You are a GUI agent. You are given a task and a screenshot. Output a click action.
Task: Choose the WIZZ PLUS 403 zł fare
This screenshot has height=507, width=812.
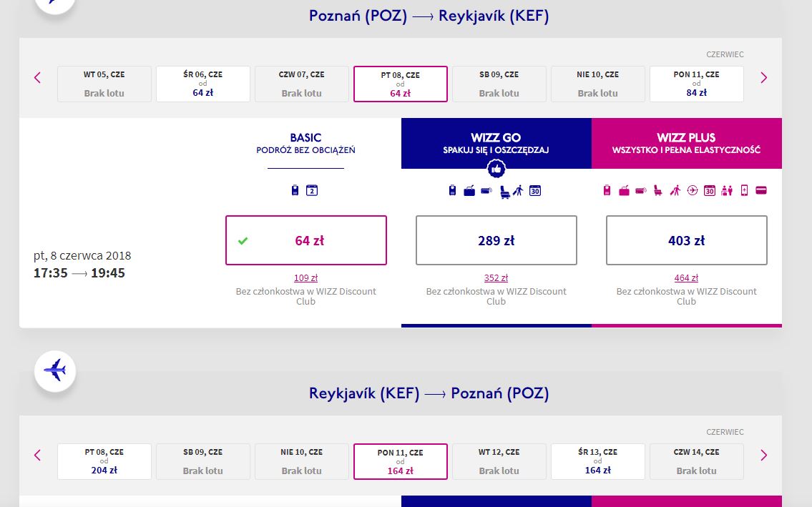pos(687,240)
